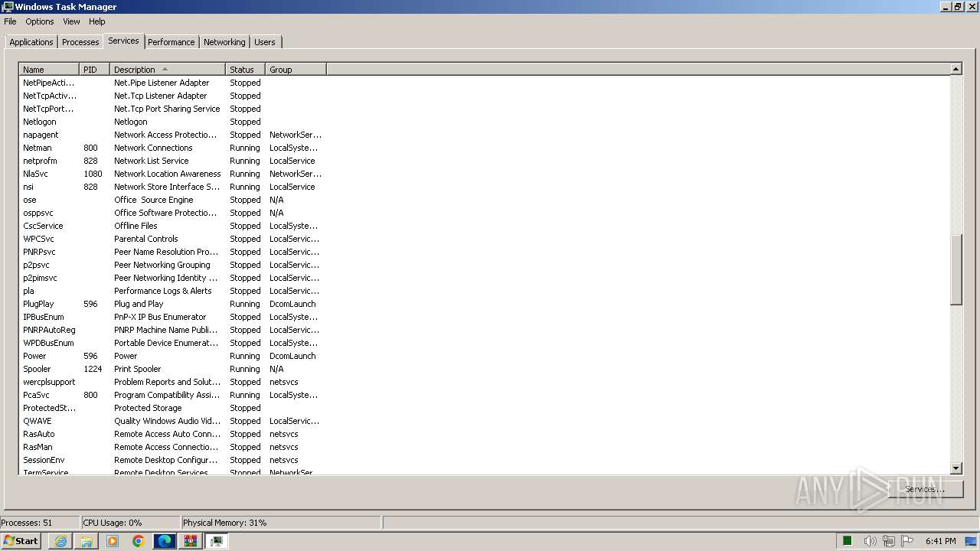Open the volume speaker tray icon
Screen dimensions: 980x551
[870, 541]
